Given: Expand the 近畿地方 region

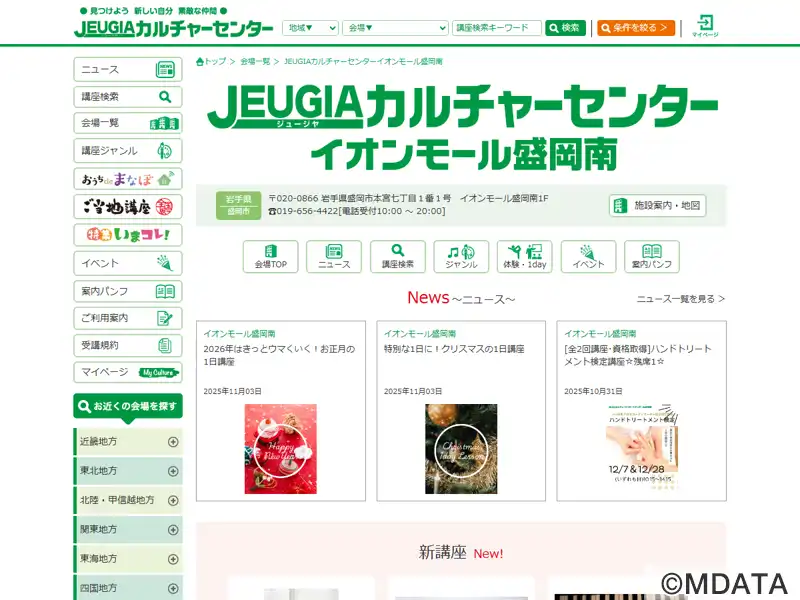Looking at the screenshot, I should click(x=128, y=442).
